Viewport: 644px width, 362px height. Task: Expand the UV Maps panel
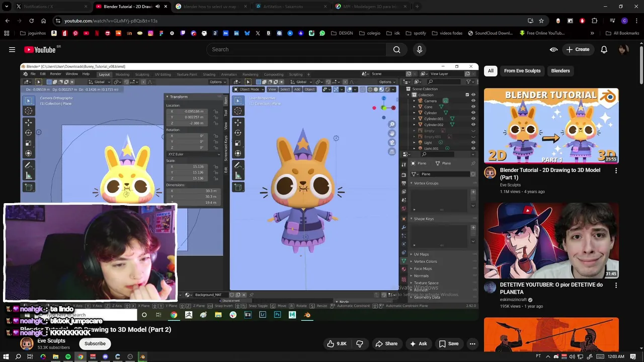coord(421,254)
